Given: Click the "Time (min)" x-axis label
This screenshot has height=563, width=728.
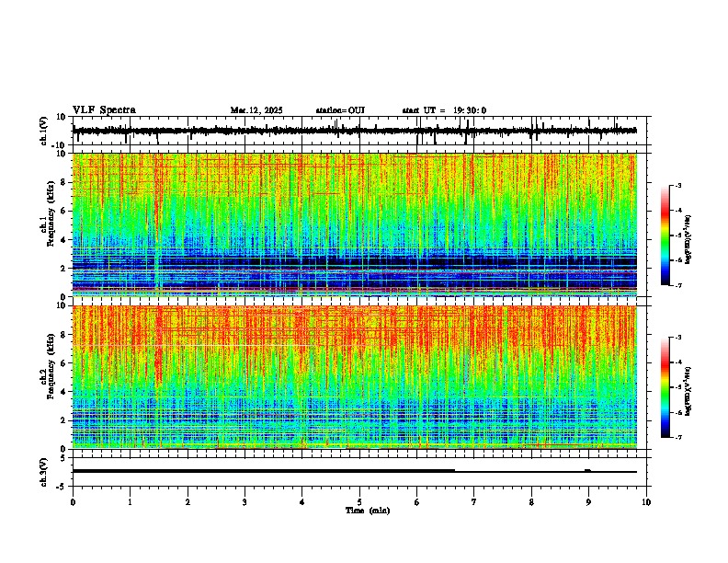Looking at the screenshot, I should pos(368,511).
